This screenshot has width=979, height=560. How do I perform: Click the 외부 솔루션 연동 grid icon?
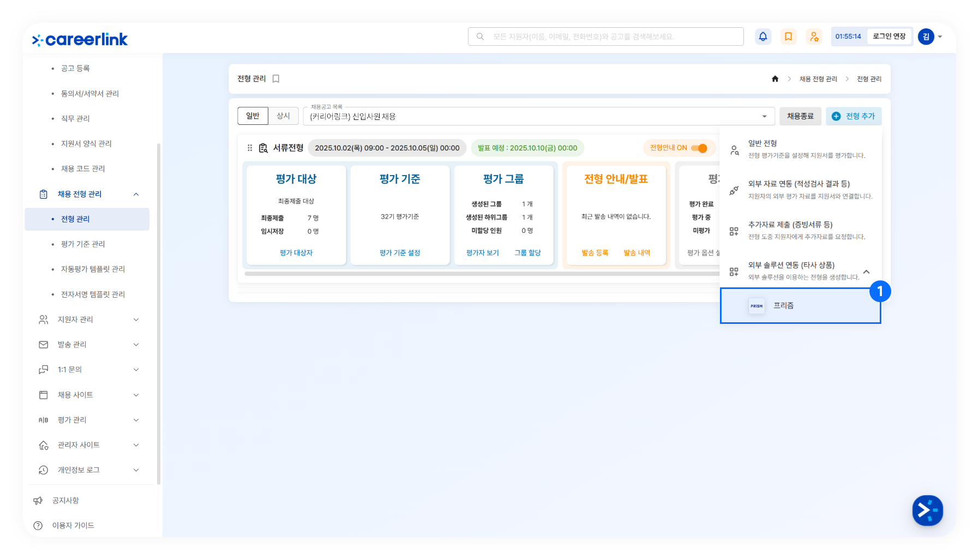point(734,272)
